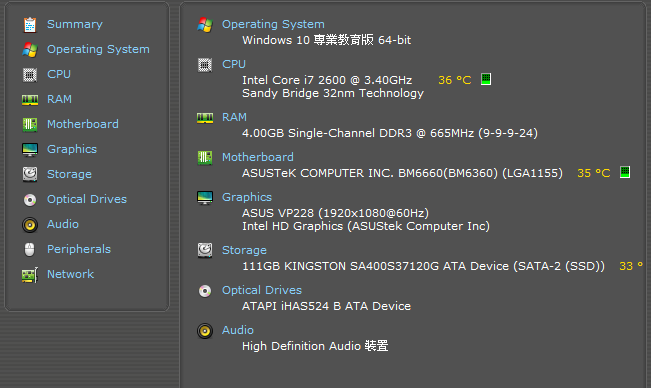Click the Storage heading link in summary
This screenshot has width=651, height=388.
[244, 250]
